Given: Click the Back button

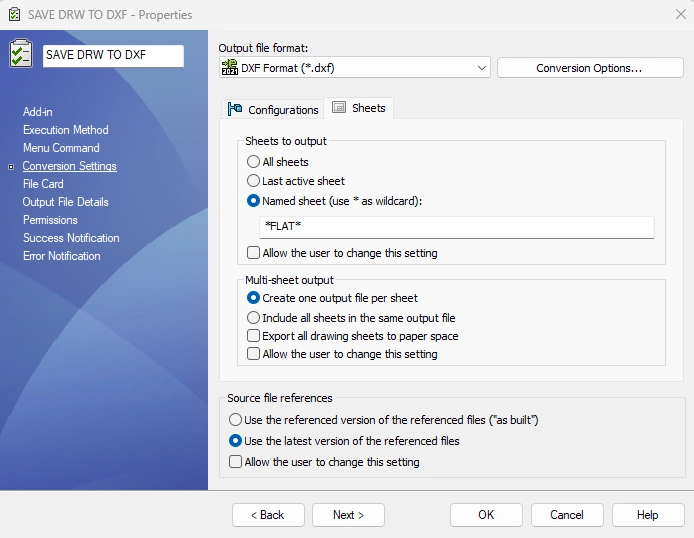Looking at the screenshot, I should [x=268, y=515].
